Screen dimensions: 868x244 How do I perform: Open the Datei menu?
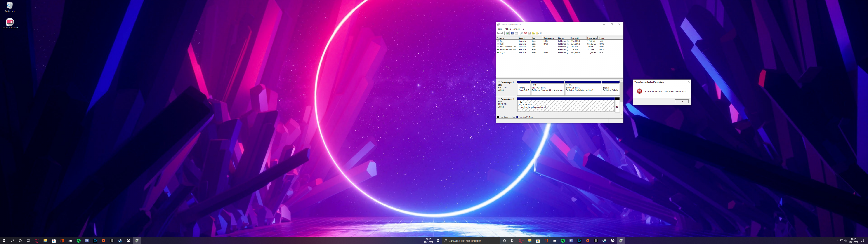point(500,29)
